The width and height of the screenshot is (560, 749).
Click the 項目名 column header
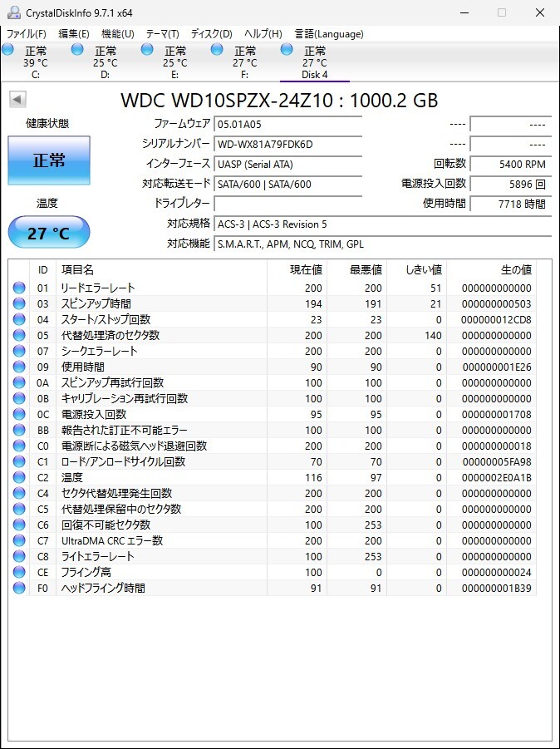tap(161, 270)
